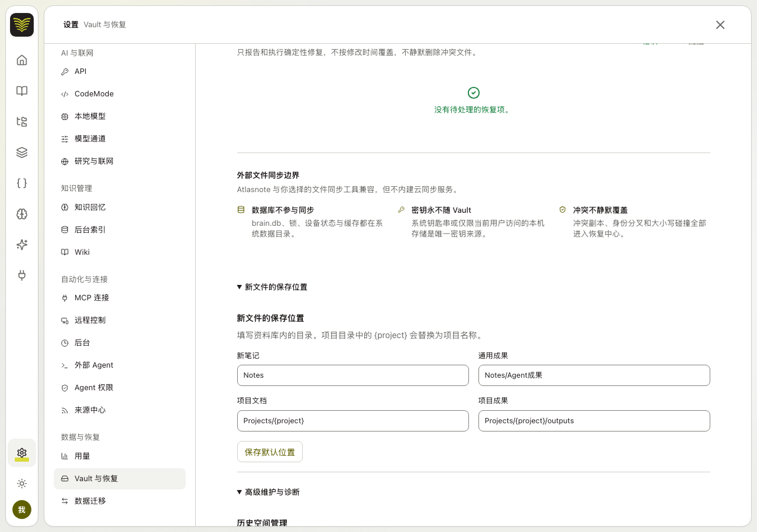Click the green check circle status icon
757x532 pixels.
point(474,93)
